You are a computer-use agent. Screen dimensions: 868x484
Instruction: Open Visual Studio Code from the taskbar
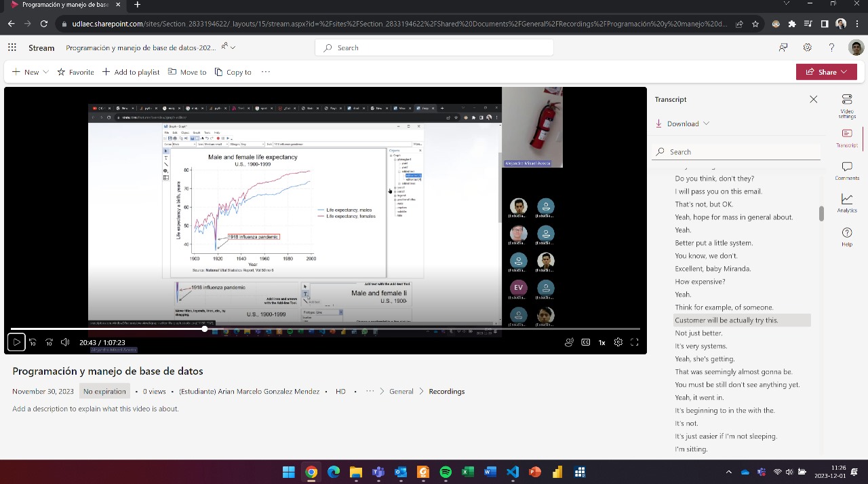[x=512, y=472]
